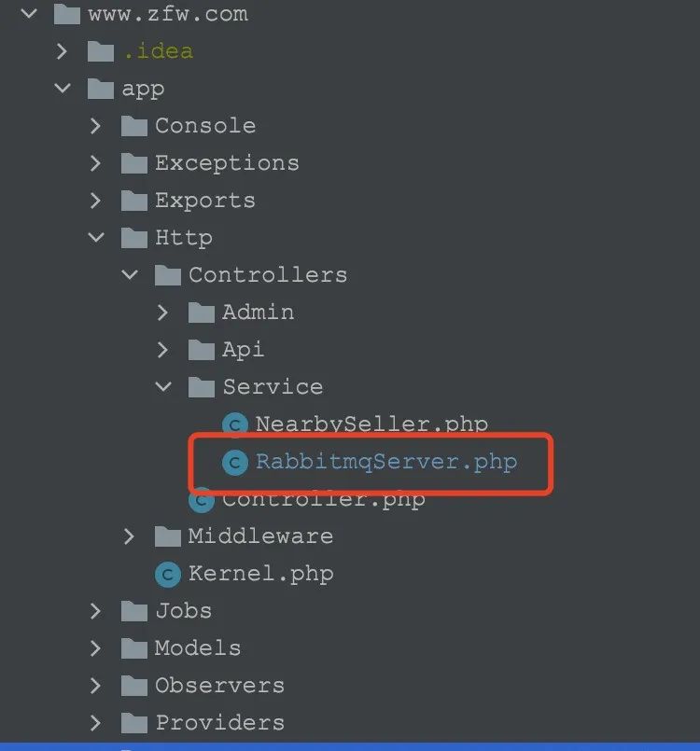Select the Observers folder label
The image size is (700, 751).
[219, 686]
